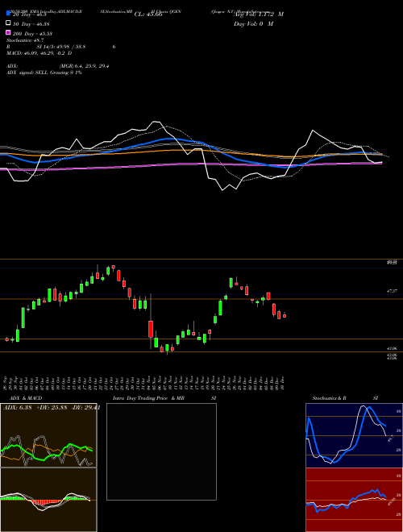Click the 47.37 price axis label
This screenshot has width=403, height=532.
[x=392, y=291]
